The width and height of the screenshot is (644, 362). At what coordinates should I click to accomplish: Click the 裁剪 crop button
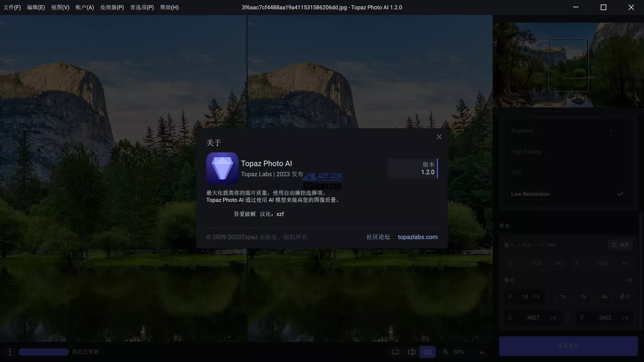pyautogui.click(x=620, y=245)
